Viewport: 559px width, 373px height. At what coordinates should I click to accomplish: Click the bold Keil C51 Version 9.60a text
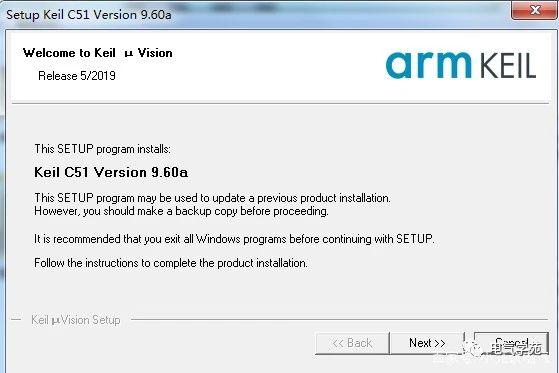(111, 172)
